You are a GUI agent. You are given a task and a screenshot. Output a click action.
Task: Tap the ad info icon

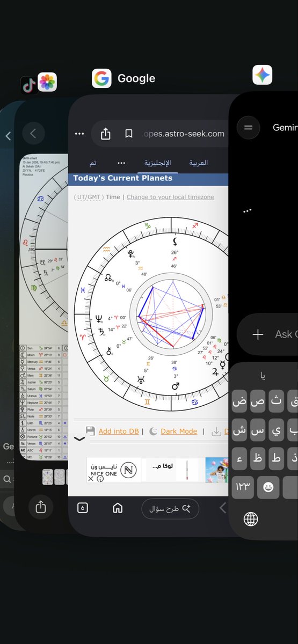pyautogui.click(x=100, y=478)
